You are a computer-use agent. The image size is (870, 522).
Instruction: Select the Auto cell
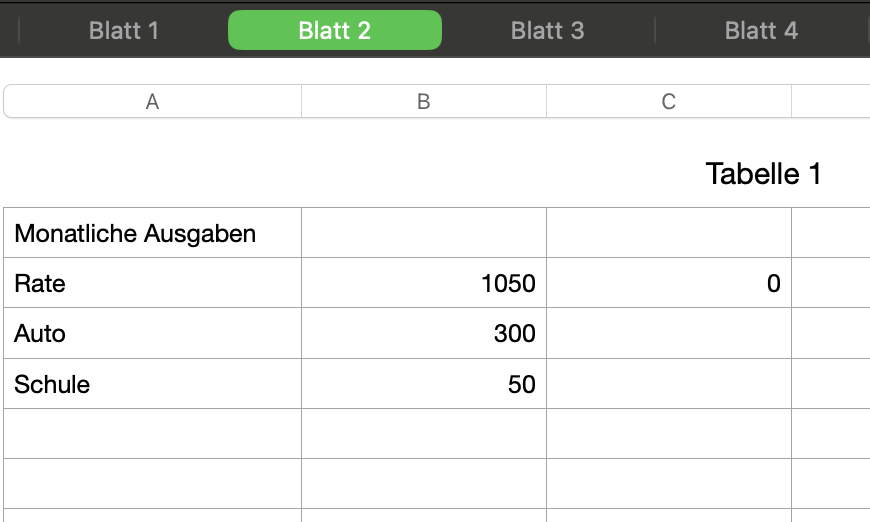pos(152,334)
